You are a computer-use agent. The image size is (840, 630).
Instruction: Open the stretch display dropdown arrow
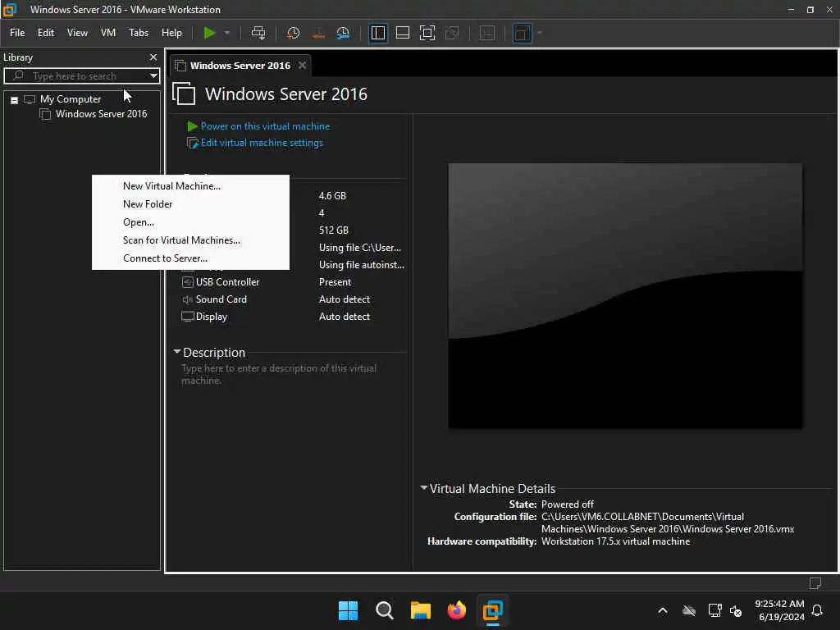540,33
